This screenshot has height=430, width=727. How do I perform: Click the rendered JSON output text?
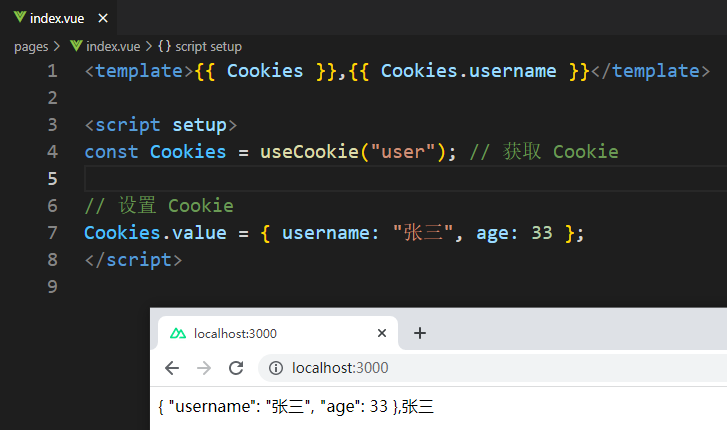[296, 407]
